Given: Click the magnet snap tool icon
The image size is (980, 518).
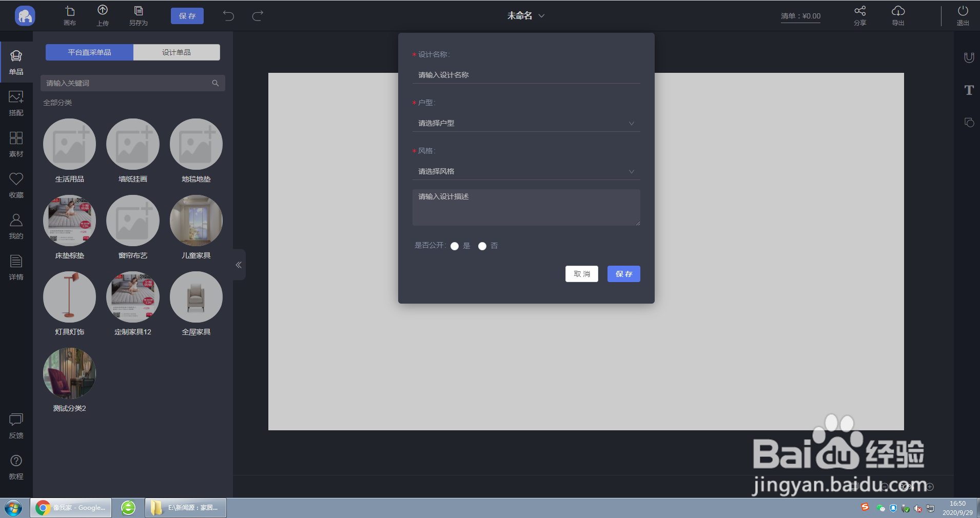Looking at the screenshot, I should [x=969, y=57].
